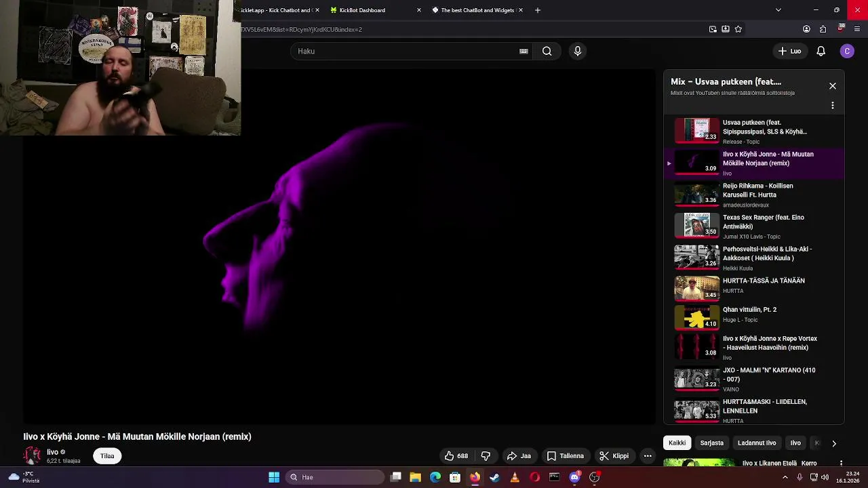868x488 pixels.
Task: Click the taskbar Hae search box
Action: coord(334,477)
